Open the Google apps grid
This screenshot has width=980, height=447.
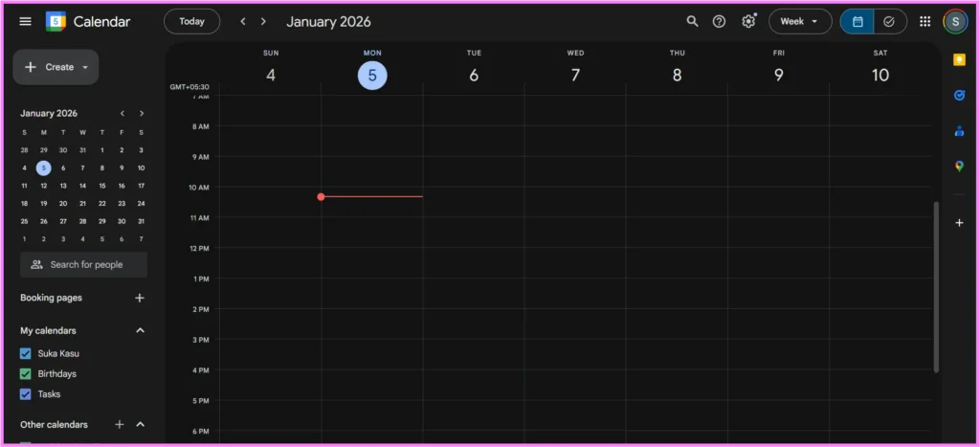tap(924, 21)
